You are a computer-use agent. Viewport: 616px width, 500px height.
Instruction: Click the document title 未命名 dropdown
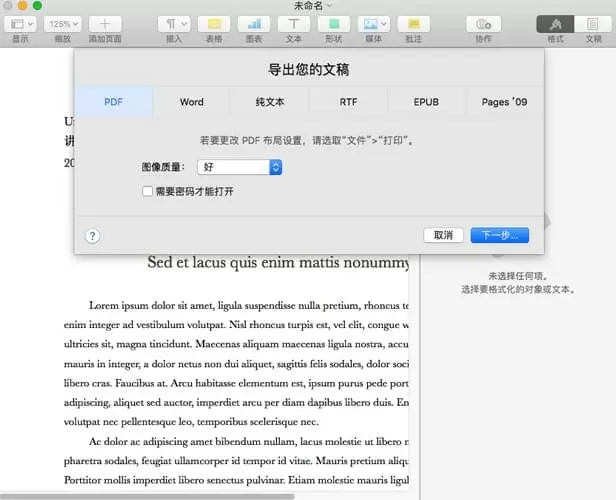point(313,5)
